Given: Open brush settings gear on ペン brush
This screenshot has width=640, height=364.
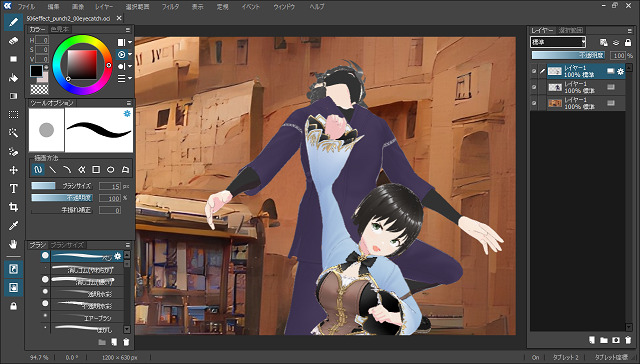Looking at the screenshot, I should [x=118, y=256].
